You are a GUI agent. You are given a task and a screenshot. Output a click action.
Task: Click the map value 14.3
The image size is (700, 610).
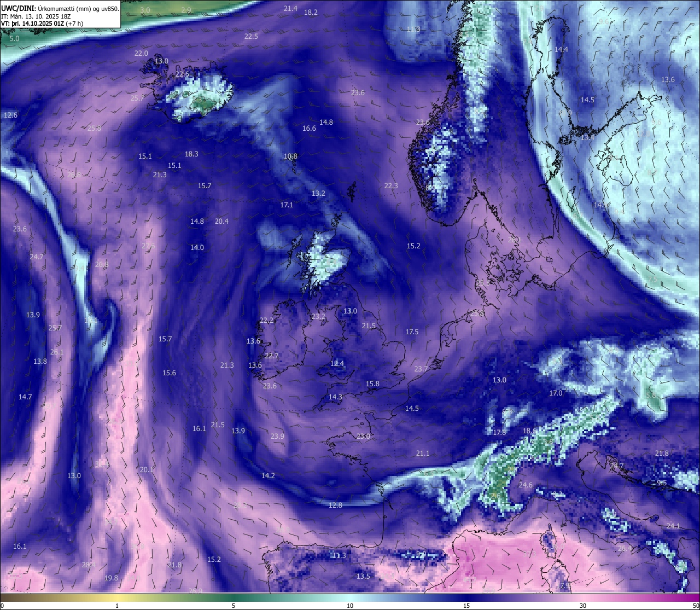click(335, 397)
